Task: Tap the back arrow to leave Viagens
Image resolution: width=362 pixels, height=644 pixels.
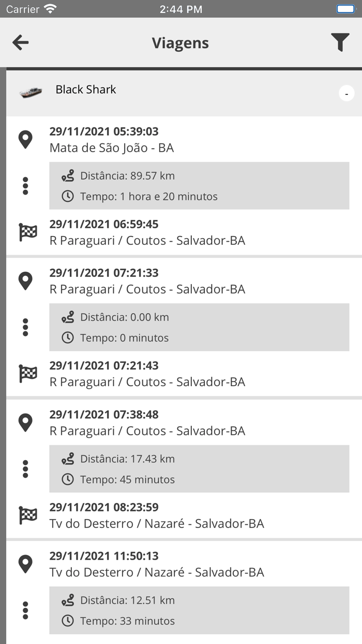Action: click(20, 42)
